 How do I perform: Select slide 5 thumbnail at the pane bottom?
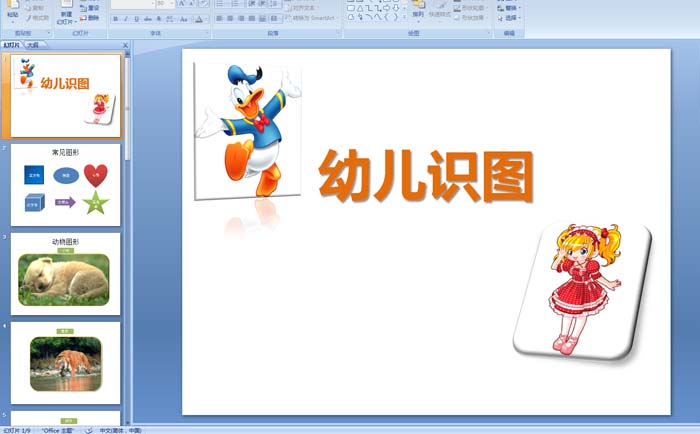tap(66, 418)
